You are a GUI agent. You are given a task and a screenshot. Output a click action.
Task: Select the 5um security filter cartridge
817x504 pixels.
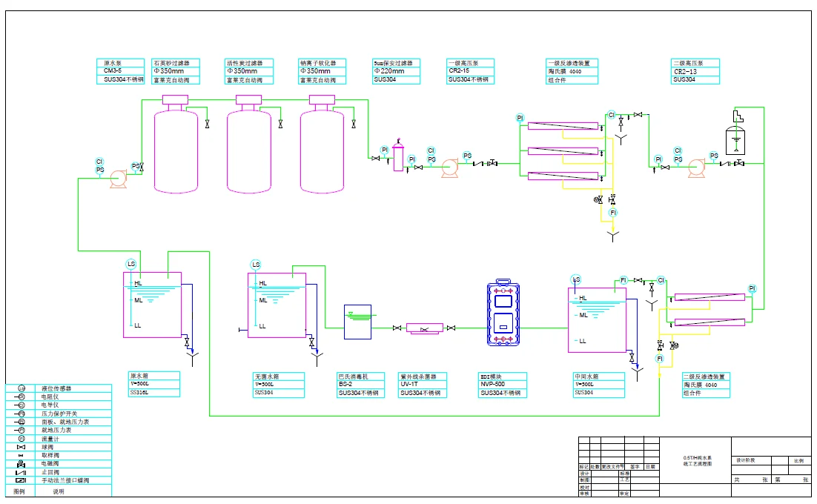[x=398, y=156]
